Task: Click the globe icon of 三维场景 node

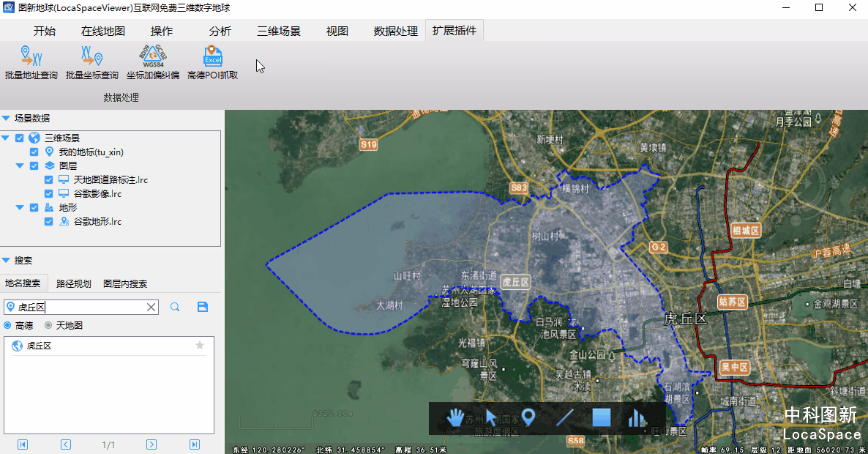Action: pyautogui.click(x=34, y=138)
